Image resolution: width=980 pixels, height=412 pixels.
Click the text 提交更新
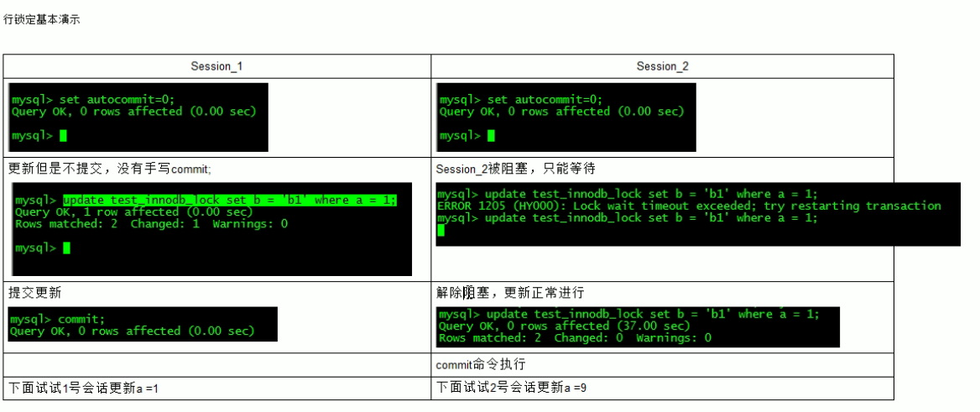34,293
